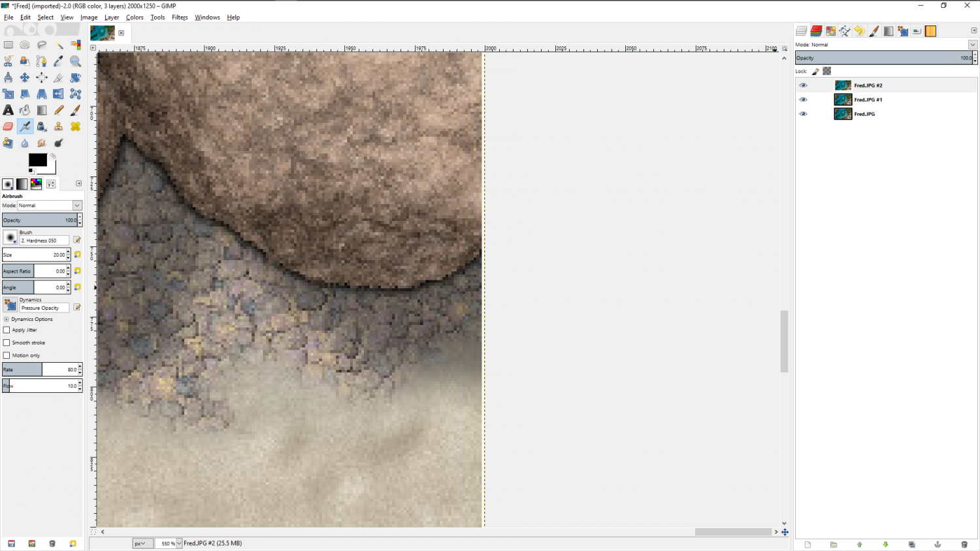Screen dimensions: 980x551
Task: Expand the Dynamics Options section
Action: click(7, 320)
